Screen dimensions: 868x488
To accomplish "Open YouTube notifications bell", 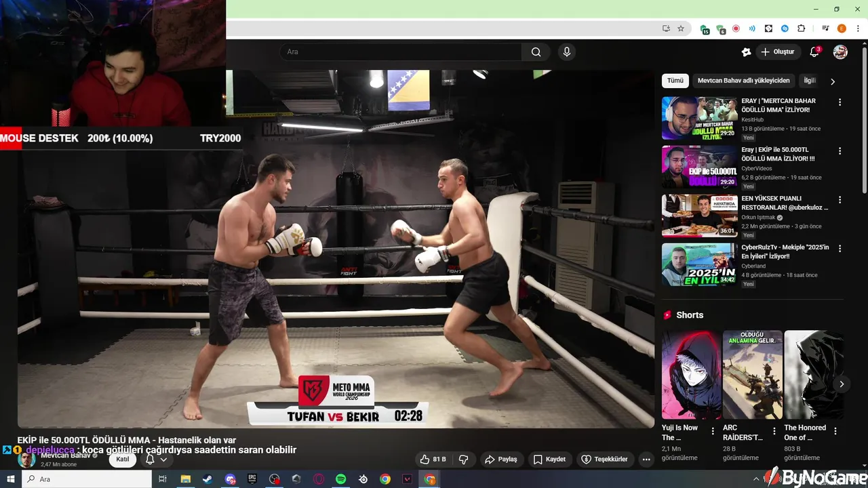I will click(814, 52).
